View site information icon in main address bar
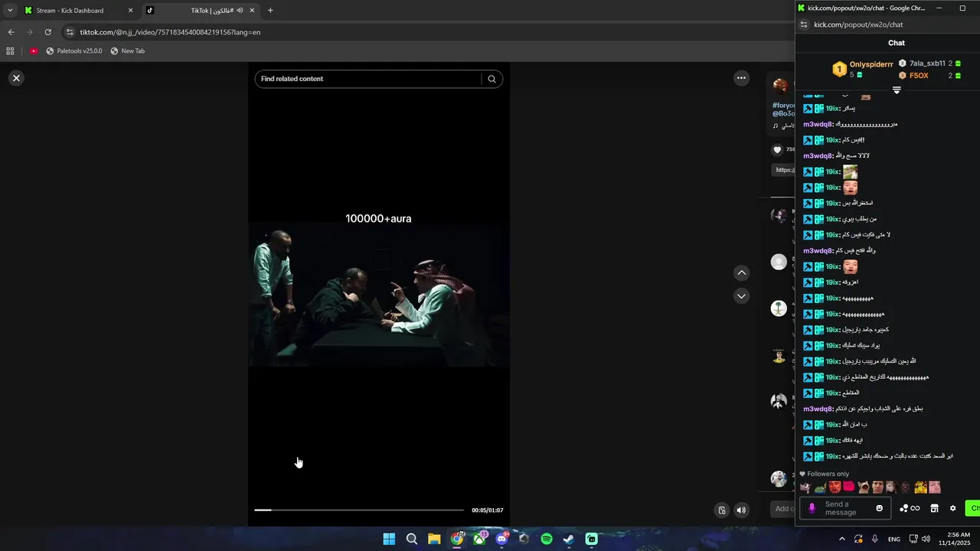This screenshot has height=551, width=980. [70, 32]
